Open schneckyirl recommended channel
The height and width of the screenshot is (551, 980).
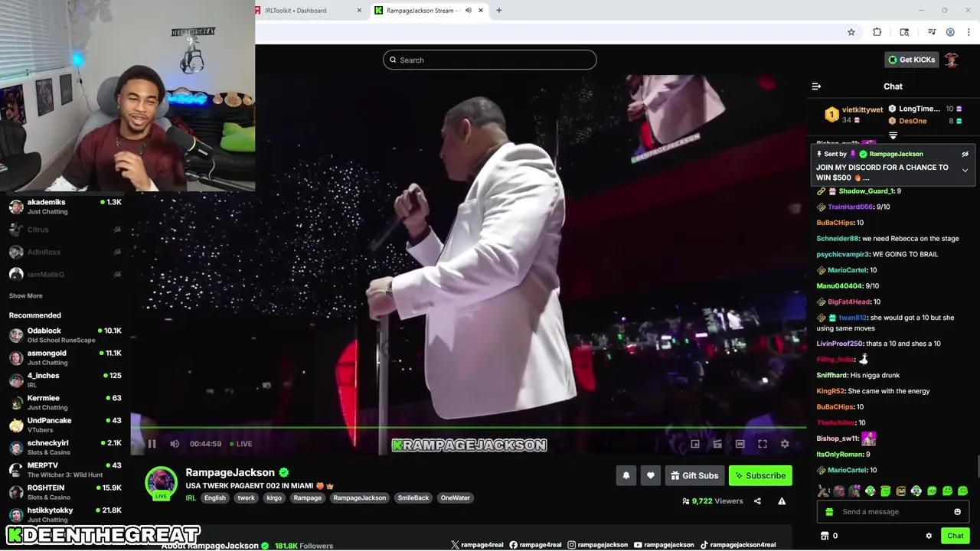click(65, 448)
